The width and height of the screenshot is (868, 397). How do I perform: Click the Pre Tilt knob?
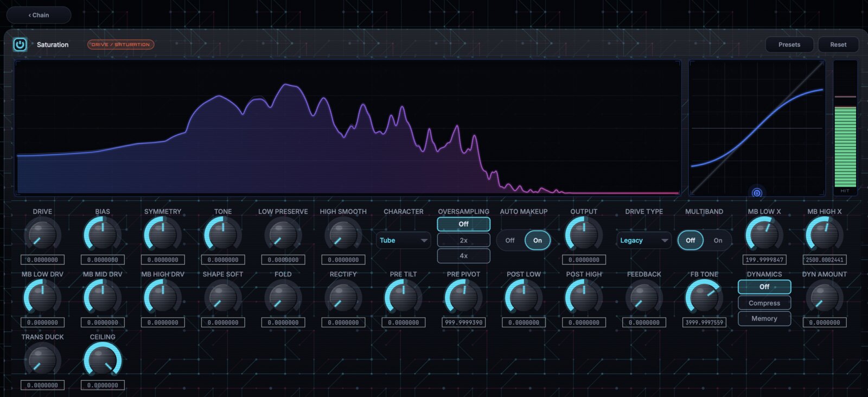pos(403,298)
